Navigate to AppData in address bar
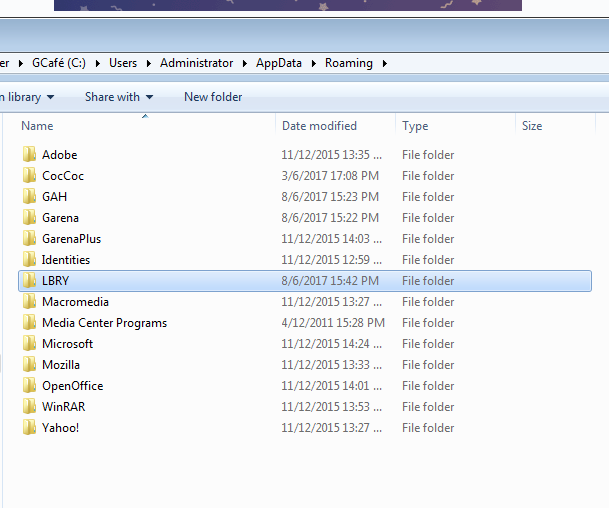Viewport: 609px width, 508px height. coord(278,63)
